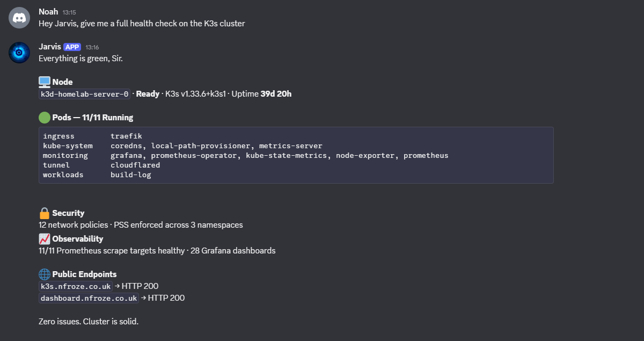Click the Jarvis username label
Viewport: 644px width, 341px height.
49,47
